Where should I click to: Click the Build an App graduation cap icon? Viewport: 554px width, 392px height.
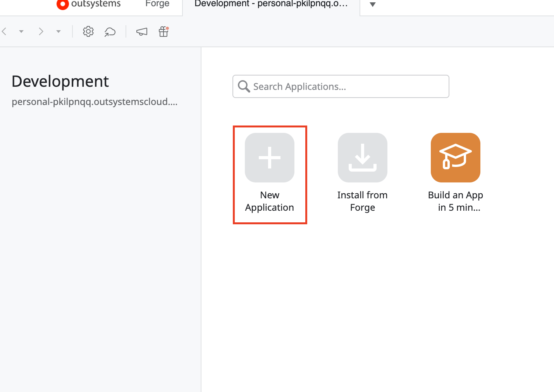click(455, 157)
